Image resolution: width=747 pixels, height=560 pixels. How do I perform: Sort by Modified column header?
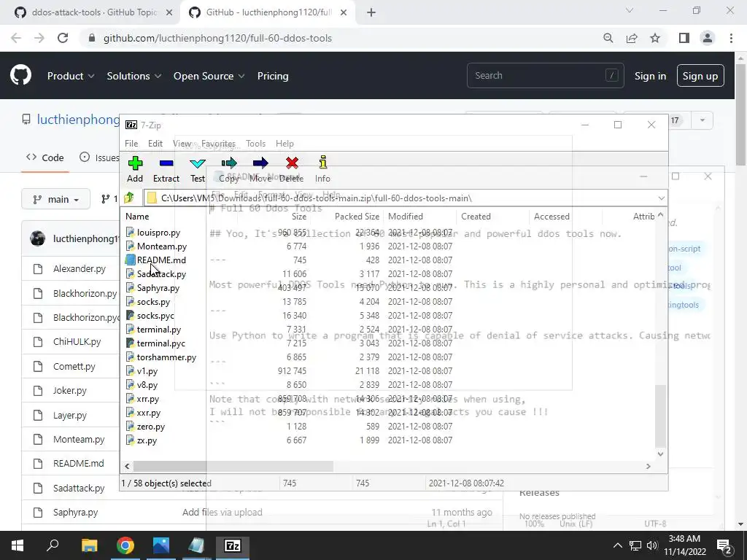pyautogui.click(x=406, y=216)
